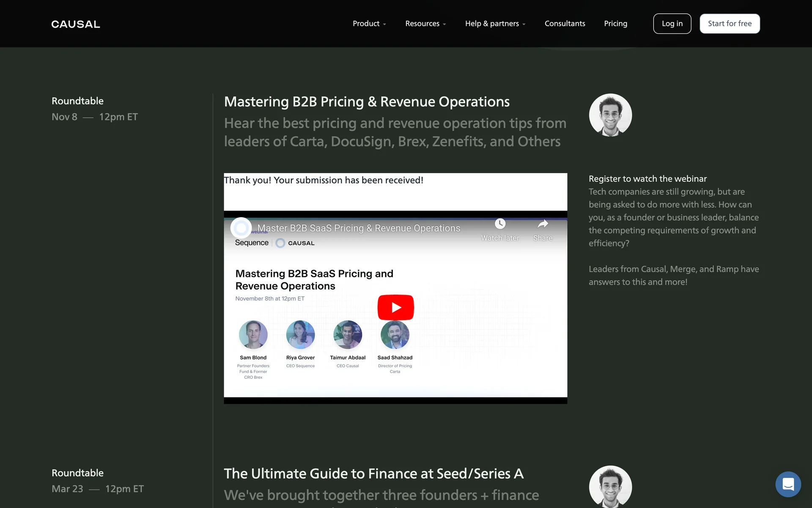This screenshot has width=812, height=508.
Task: Expand the Help & partners dropdown
Action: [x=495, y=24]
